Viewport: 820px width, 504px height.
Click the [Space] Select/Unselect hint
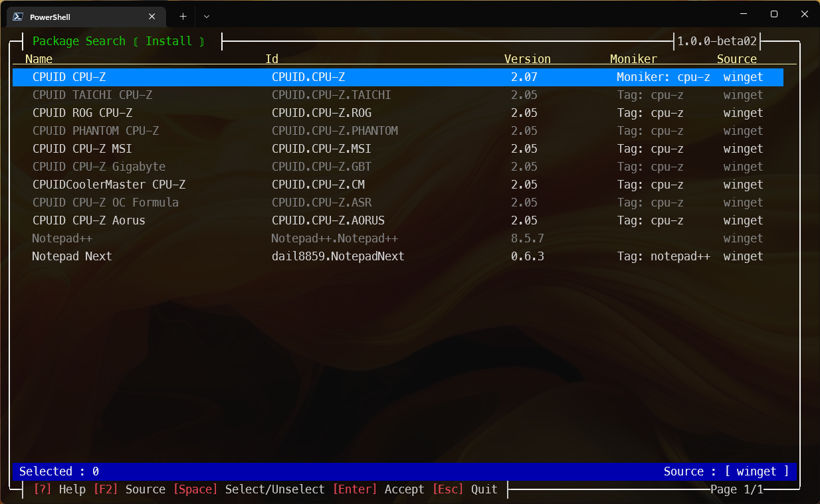(249, 489)
